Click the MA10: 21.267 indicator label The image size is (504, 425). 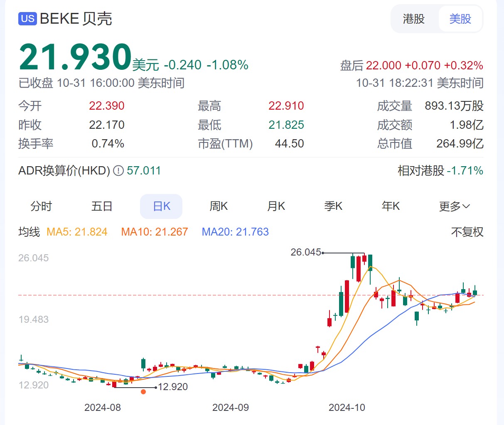pos(155,232)
